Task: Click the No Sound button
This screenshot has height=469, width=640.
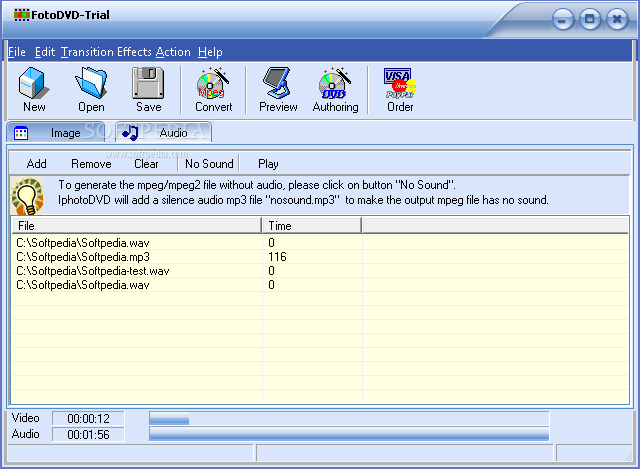Action: pyautogui.click(x=209, y=164)
